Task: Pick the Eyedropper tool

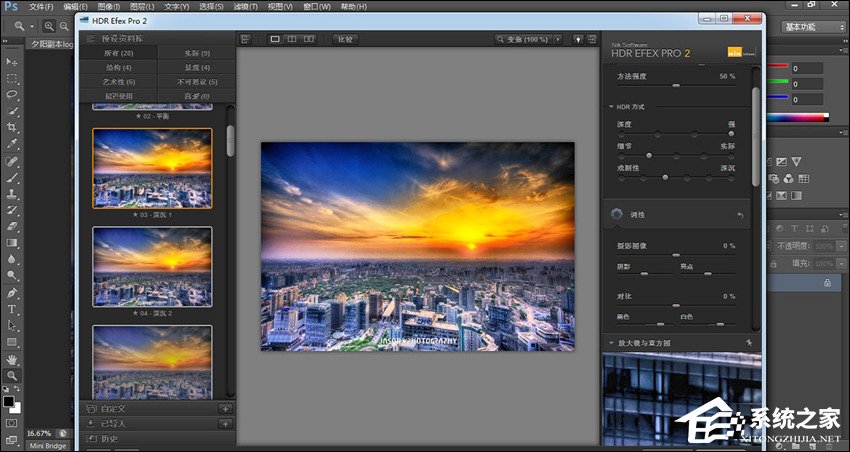Action: pos(12,144)
